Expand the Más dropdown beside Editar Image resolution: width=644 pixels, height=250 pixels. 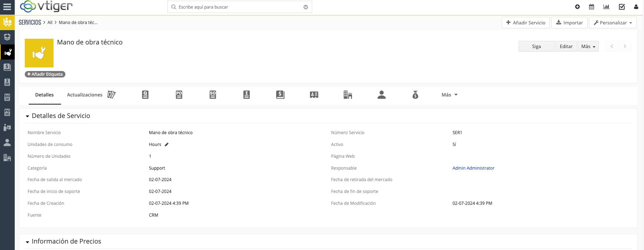588,46
